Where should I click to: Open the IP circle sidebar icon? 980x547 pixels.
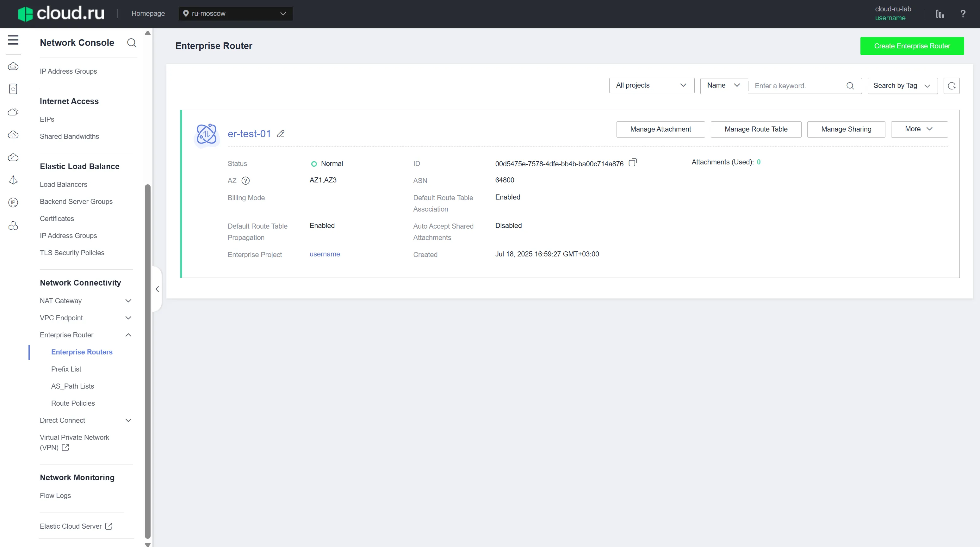13,203
